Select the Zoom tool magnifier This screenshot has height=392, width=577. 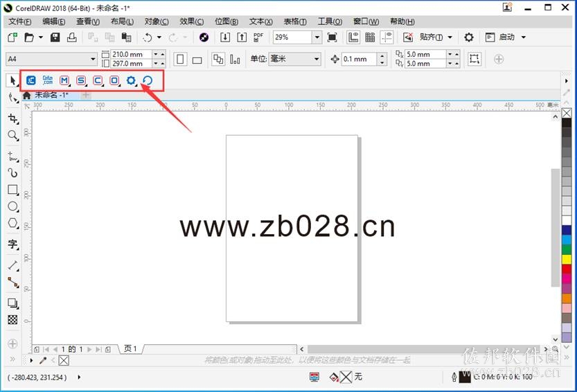click(x=13, y=136)
